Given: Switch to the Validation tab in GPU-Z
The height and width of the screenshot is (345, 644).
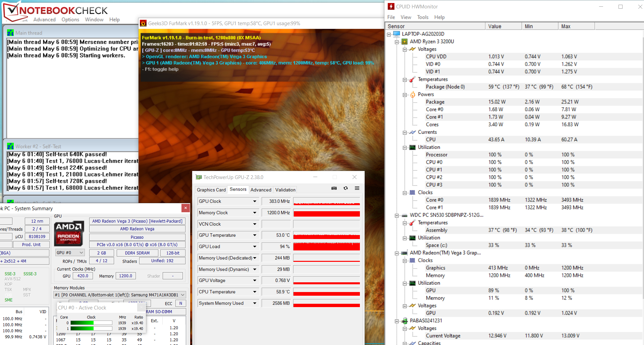Looking at the screenshot, I should tap(285, 190).
